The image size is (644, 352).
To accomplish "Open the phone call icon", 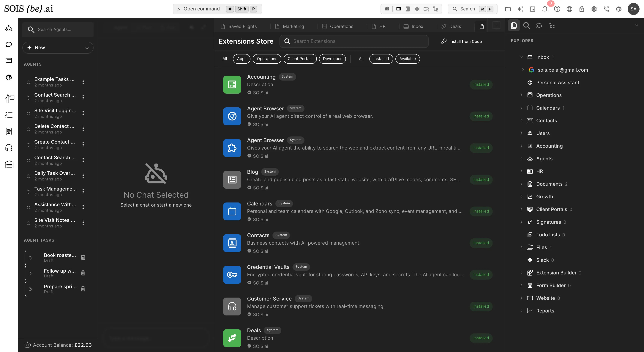I will pos(606,9).
